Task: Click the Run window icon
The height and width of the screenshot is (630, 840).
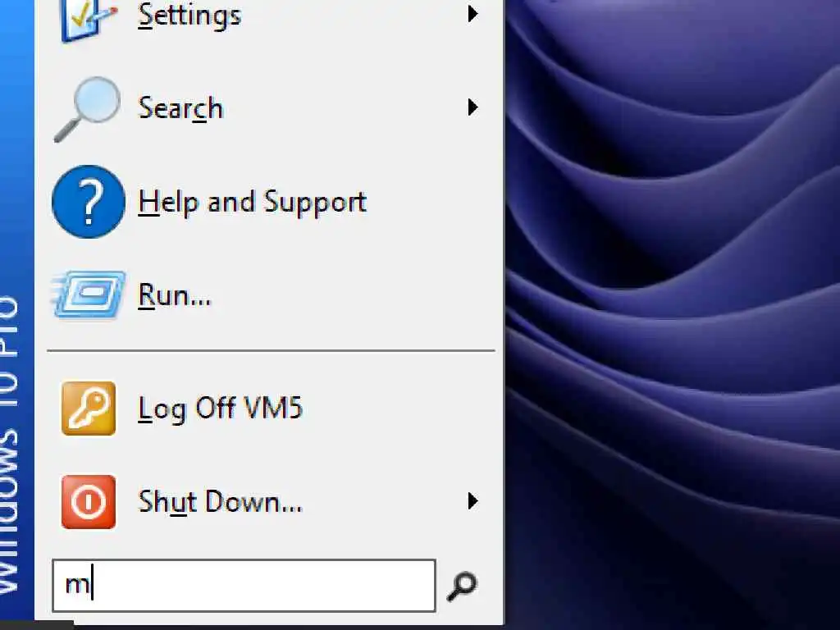Action: coord(89,294)
